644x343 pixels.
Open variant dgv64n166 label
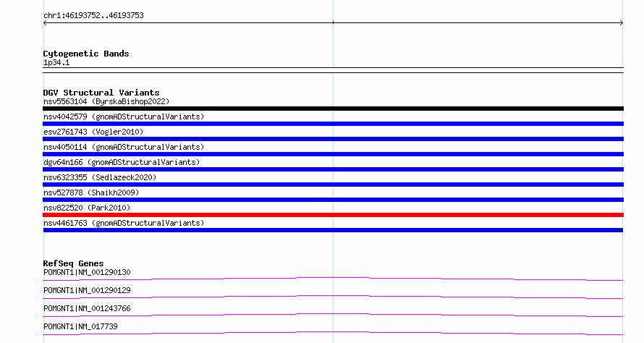122,162
